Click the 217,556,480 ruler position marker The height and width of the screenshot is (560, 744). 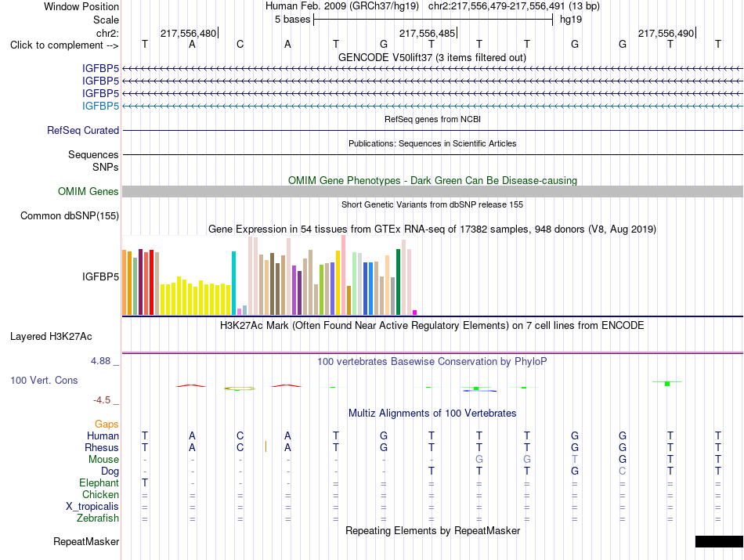click(x=189, y=33)
